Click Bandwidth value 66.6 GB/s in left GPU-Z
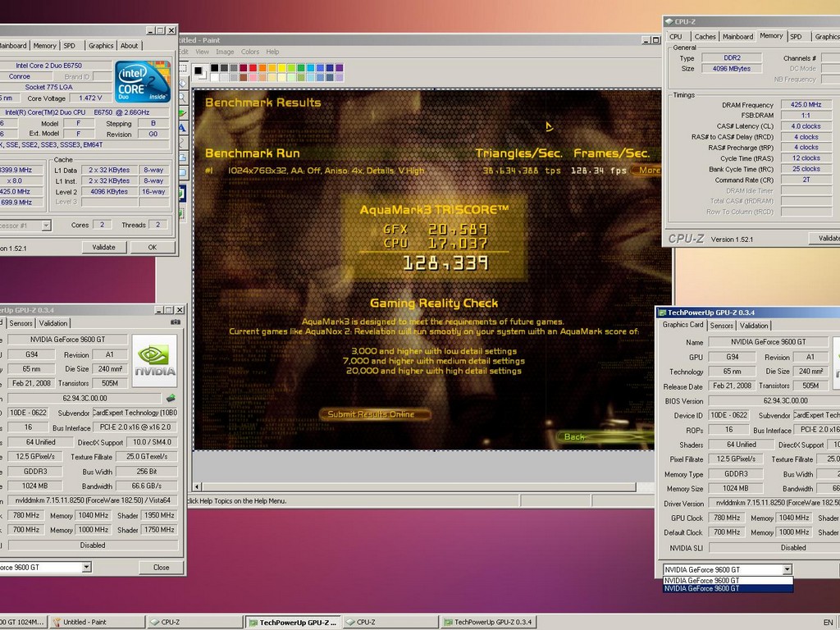Viewport: 840px width, 630px height. tap(147, 486)
